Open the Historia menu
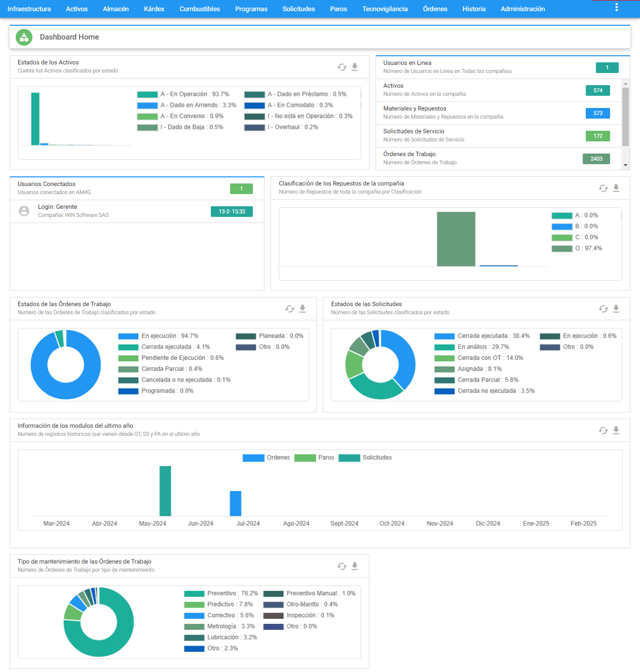Image resolution: width=640 pixels, height=672 pixels. pos(474,9)
